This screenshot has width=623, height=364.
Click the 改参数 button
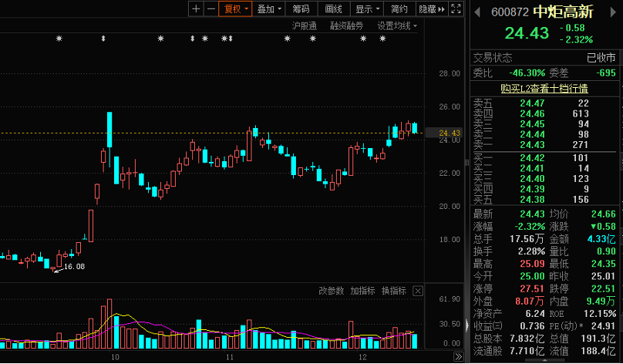(x=332, y=291)
